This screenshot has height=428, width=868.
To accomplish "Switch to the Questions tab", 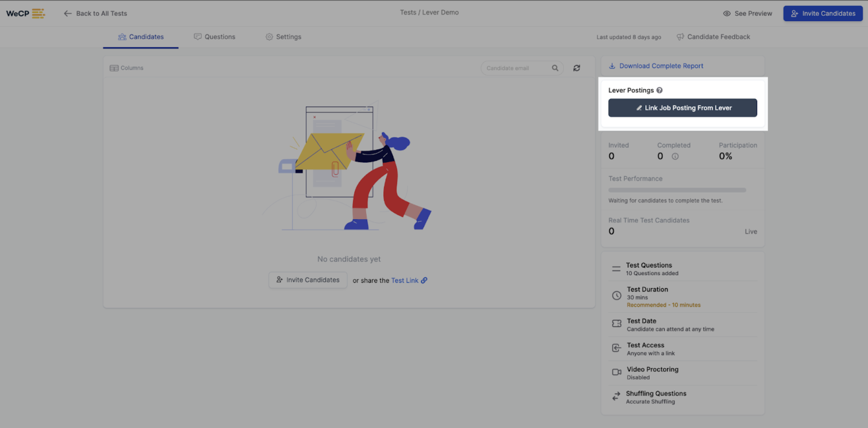I will pos(214,37).
